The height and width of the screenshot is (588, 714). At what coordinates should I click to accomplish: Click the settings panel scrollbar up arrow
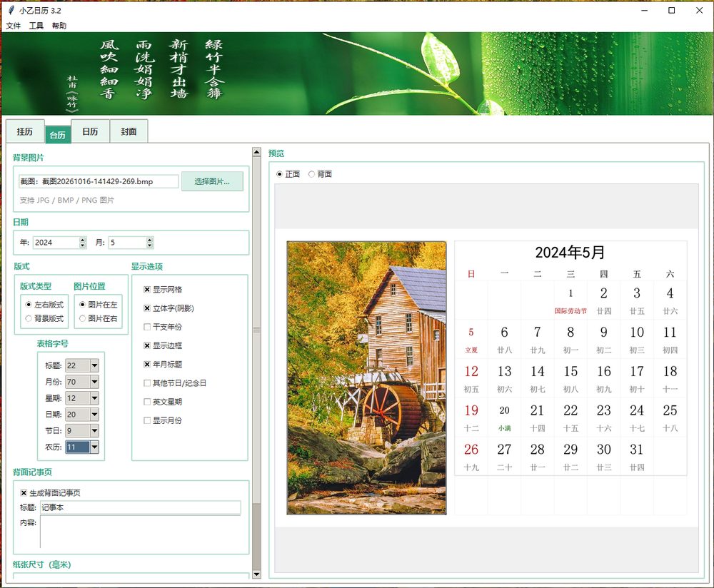[x=256, y=152]
